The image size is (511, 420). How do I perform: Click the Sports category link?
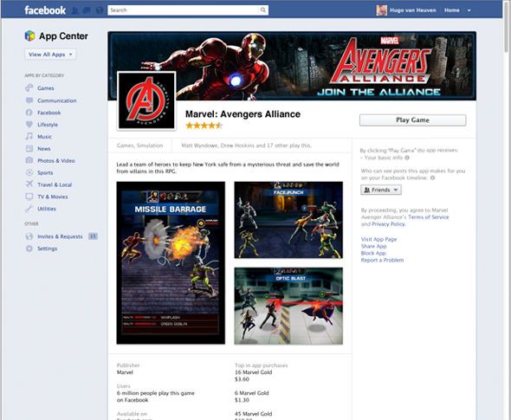point(45,172)
